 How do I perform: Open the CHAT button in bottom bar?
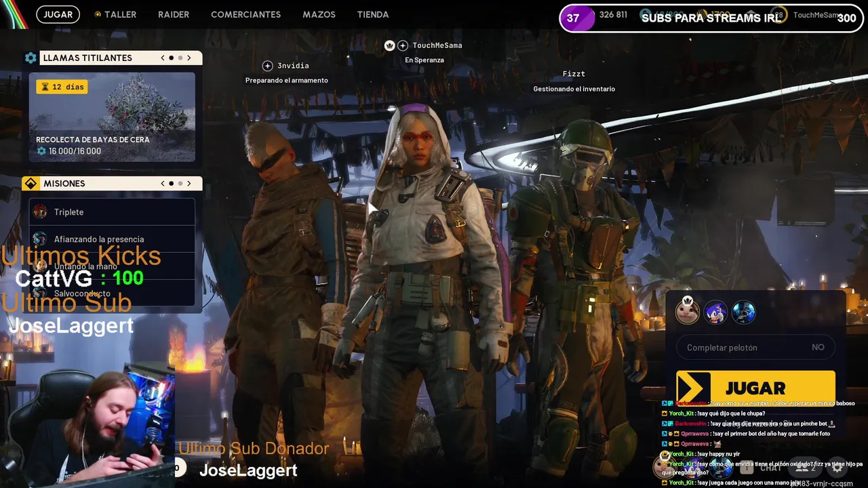click(770, 468)
